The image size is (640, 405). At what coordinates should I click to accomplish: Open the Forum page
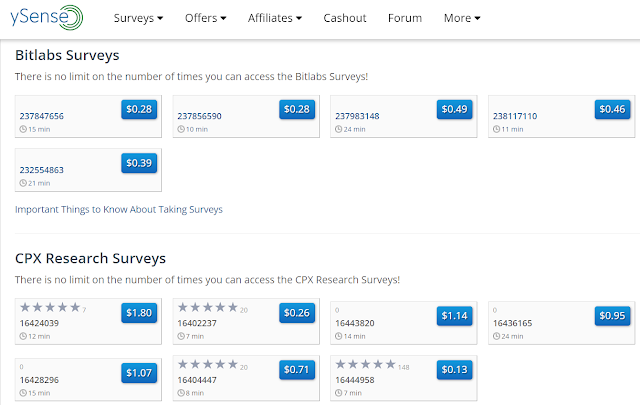405,18
